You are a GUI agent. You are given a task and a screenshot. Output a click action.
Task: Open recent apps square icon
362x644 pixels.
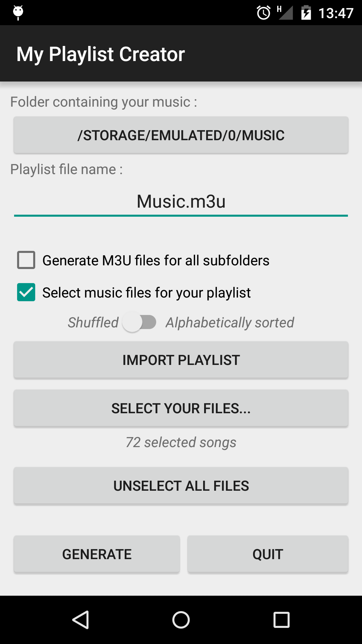282,620
